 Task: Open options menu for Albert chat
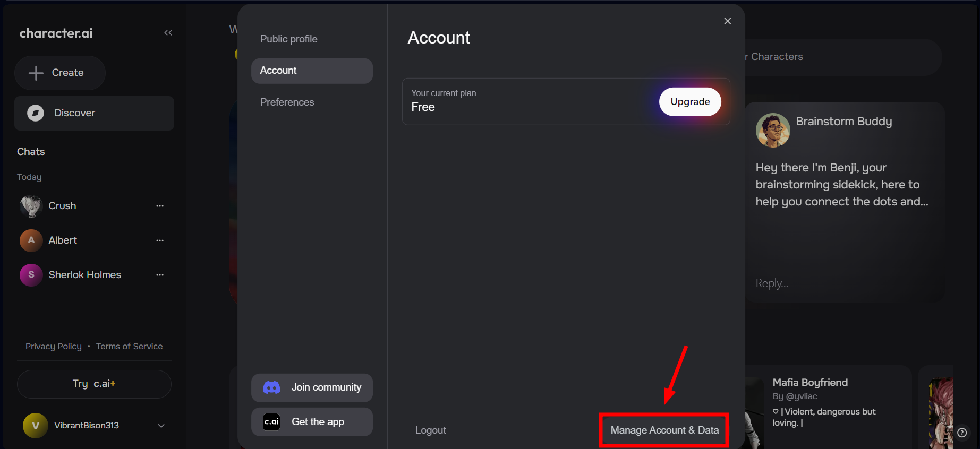[160, 240]
